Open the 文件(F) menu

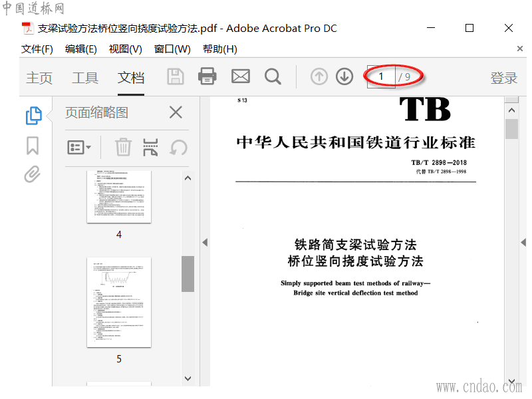point(37,49)
